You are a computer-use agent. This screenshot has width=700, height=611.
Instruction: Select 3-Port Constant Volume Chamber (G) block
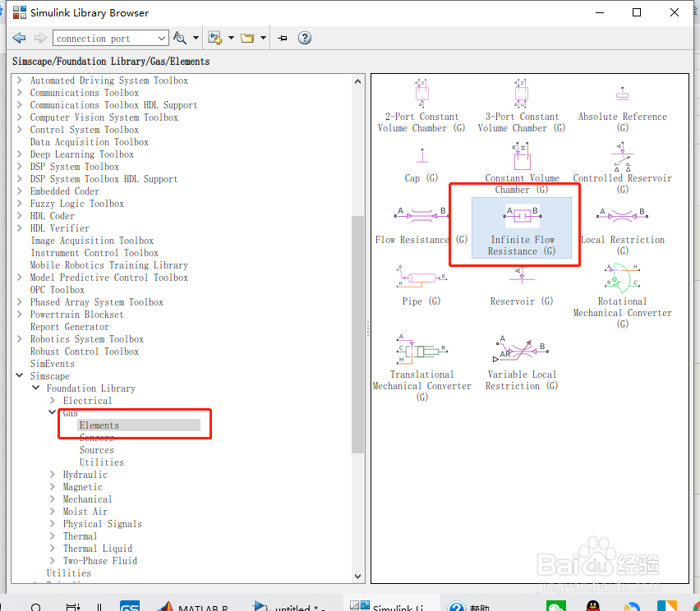coord(522,106)
